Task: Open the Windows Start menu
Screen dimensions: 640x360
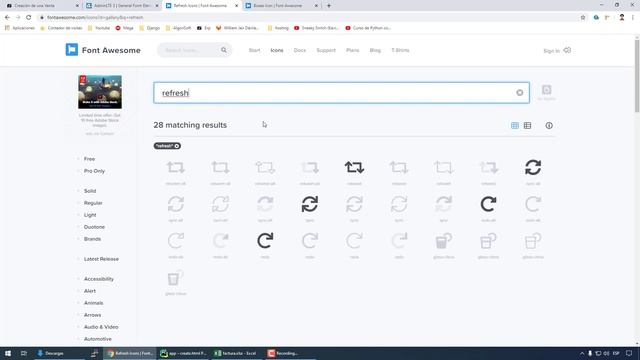Action: click(8, 353)
